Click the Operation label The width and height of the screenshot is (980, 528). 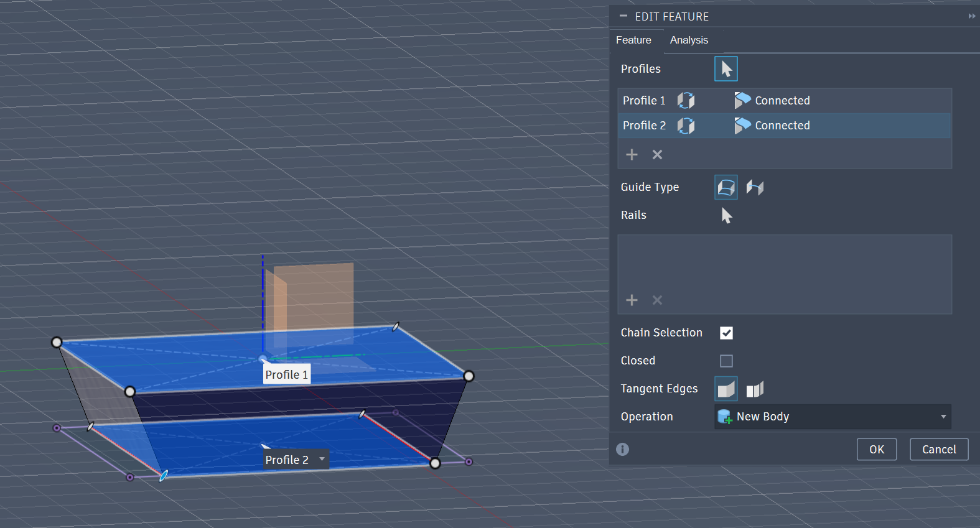[646, 417]
